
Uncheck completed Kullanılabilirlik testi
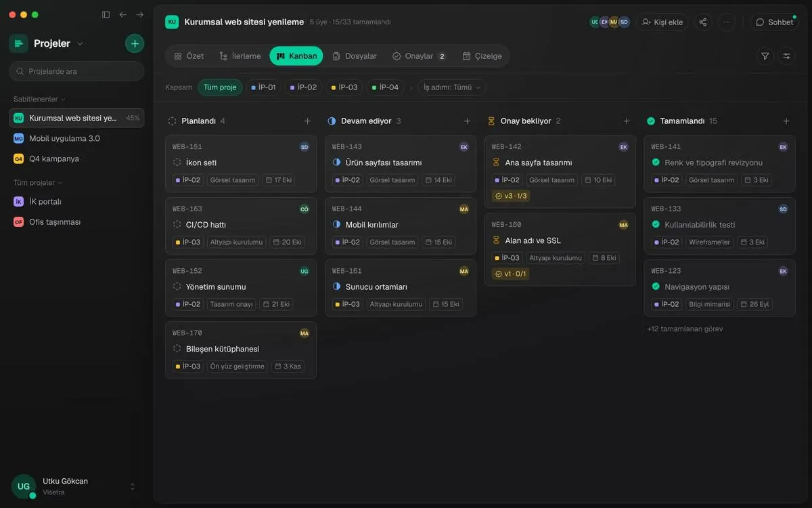(656, 224)
